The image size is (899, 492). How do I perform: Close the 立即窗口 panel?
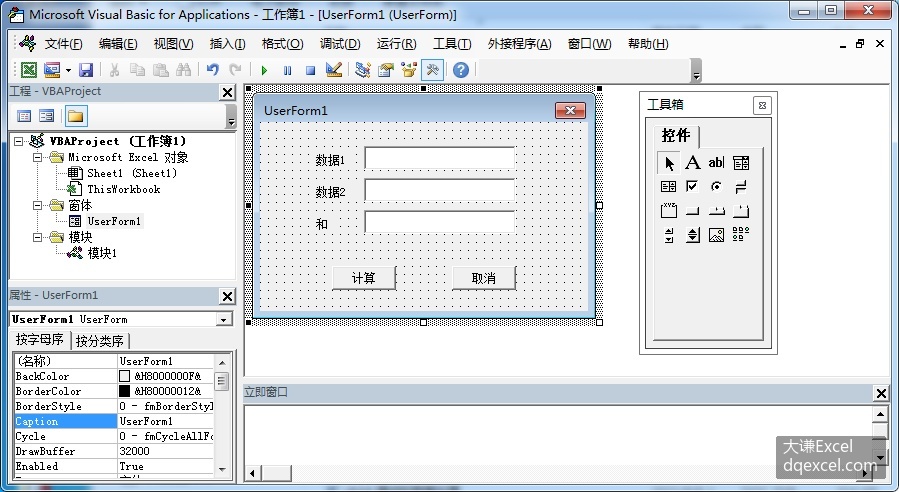[x=881, y=393]
